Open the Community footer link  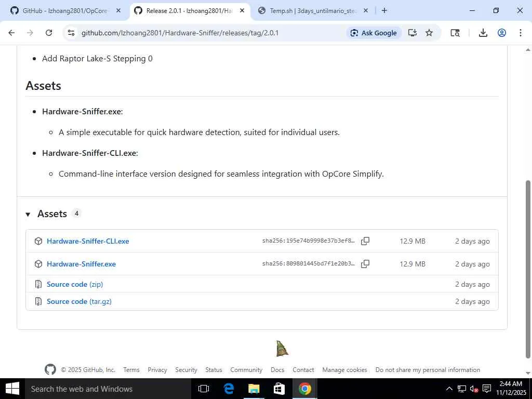[x=246, y=370]
